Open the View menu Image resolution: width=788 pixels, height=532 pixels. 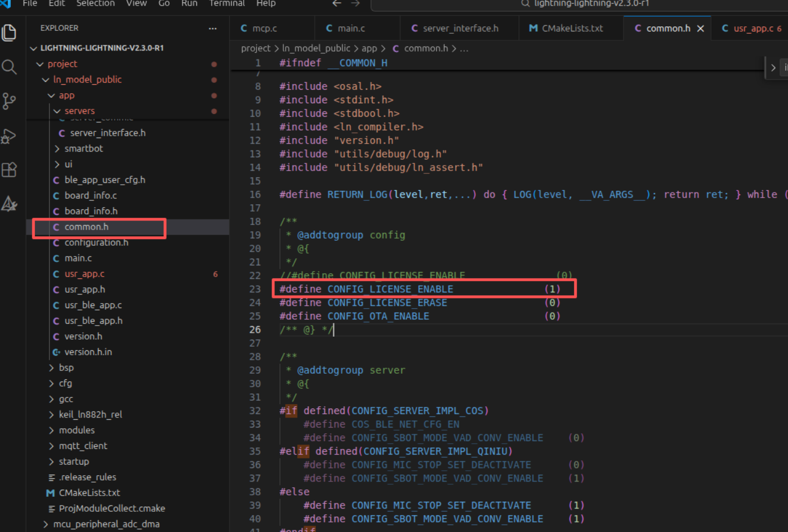pyautogui.click(x=136, y=3)
